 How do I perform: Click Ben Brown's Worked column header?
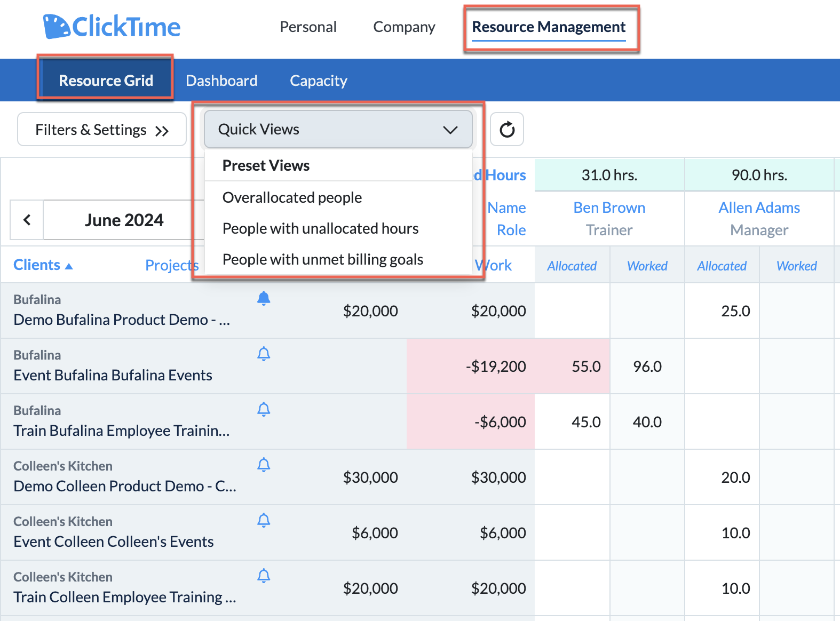click(647, 266)
